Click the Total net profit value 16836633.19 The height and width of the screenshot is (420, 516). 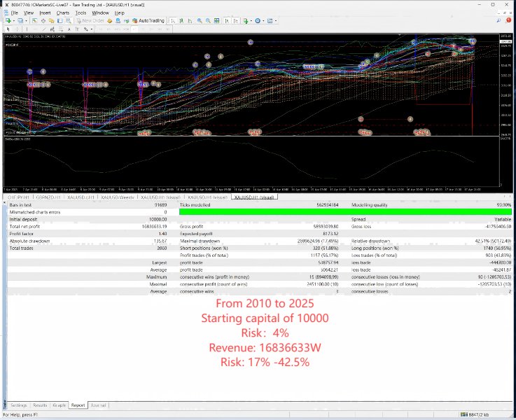click(154, 227)
